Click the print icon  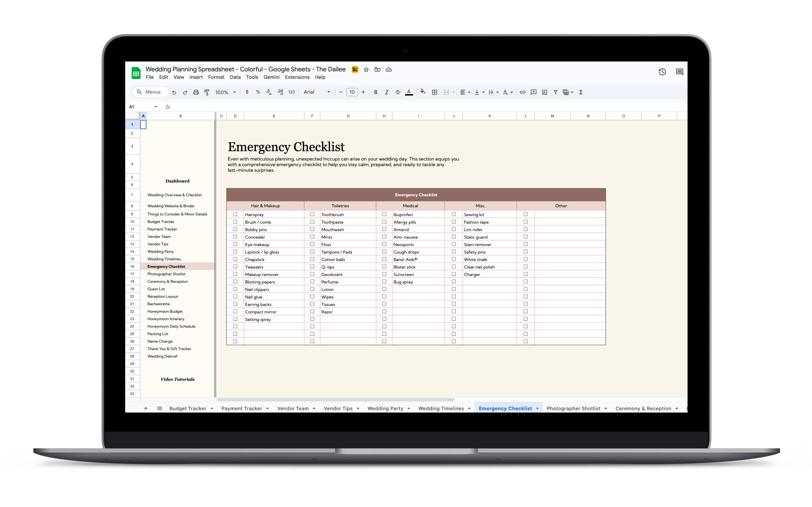point(196,92)
